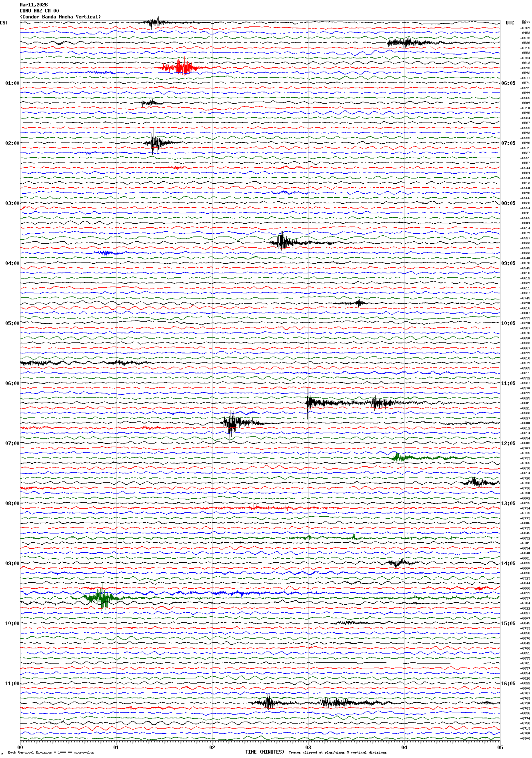Click the vertical division microvolts scale note
Image resolution: width=532 pixels, height=758 pixels.
point(51,752)
